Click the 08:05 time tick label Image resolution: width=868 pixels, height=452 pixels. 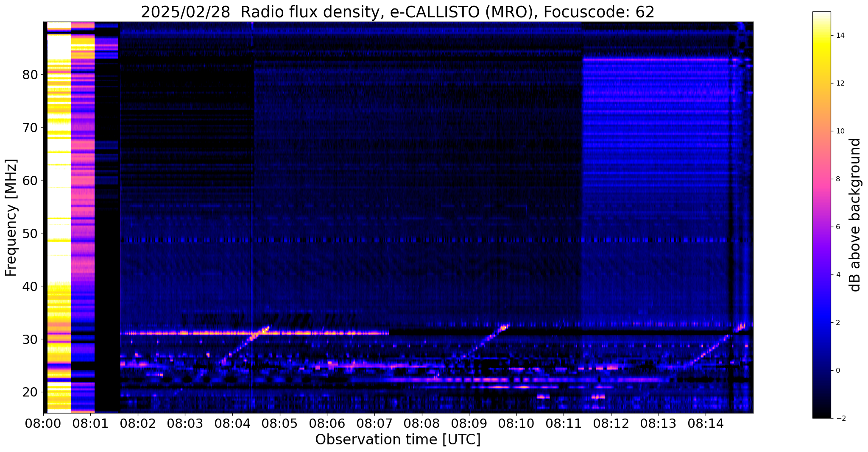(x=280, y=423)
